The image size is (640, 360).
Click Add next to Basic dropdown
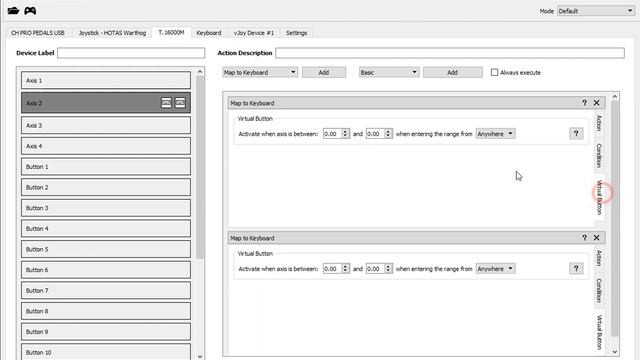click(x=452, y=72)
